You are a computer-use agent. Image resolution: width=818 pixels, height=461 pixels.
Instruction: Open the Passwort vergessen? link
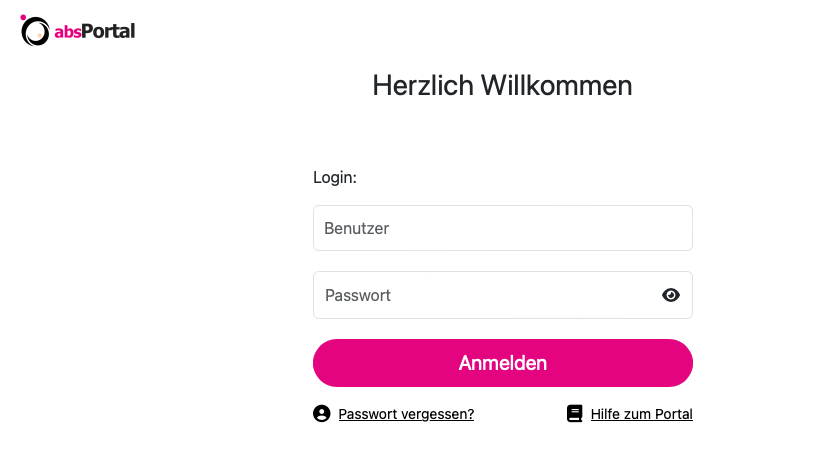coord(406,414)
